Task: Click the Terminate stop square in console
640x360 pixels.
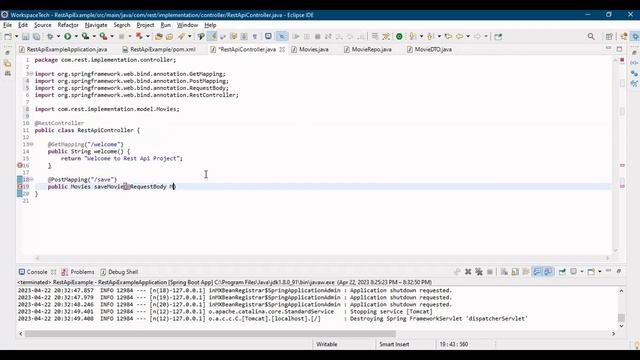Action: coord(490,272)
